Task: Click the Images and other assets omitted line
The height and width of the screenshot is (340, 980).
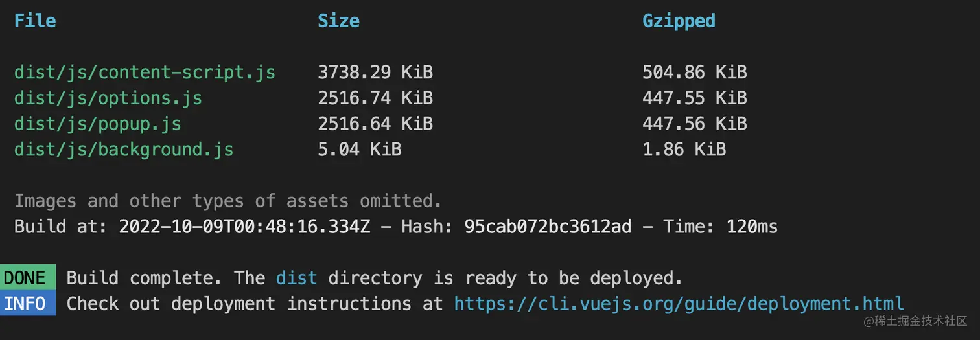Action: [228, 201]
